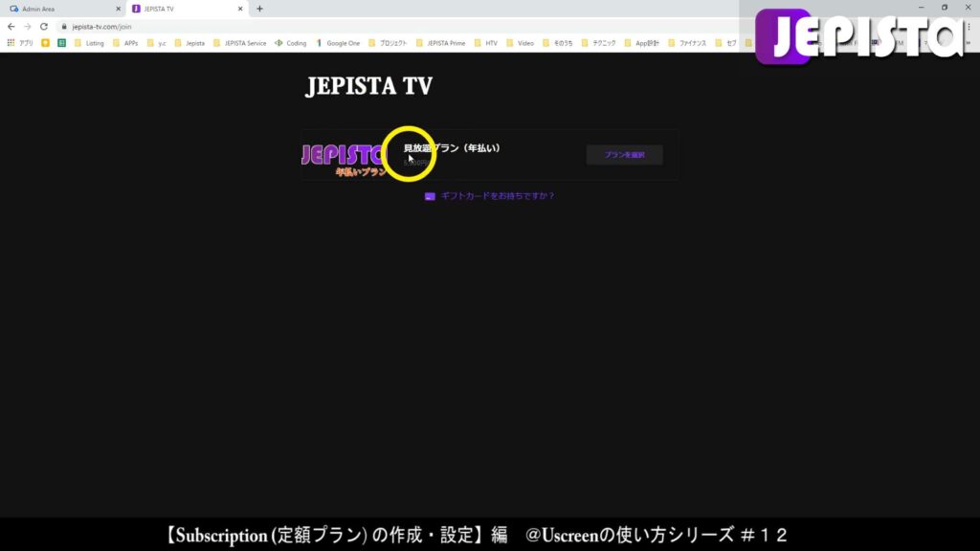Open the ファイナンス bookmark folder

click(687, 43)
